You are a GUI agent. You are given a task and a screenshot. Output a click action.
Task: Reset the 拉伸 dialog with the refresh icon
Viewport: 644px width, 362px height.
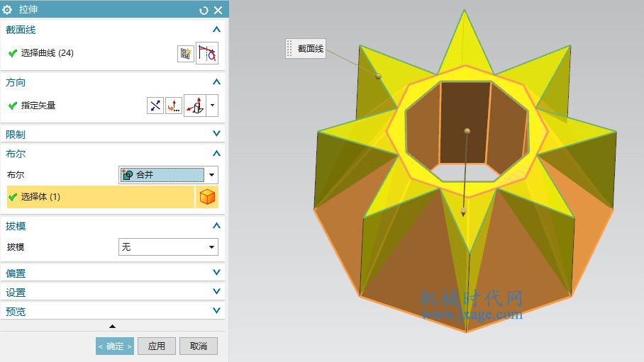(204, 10)
